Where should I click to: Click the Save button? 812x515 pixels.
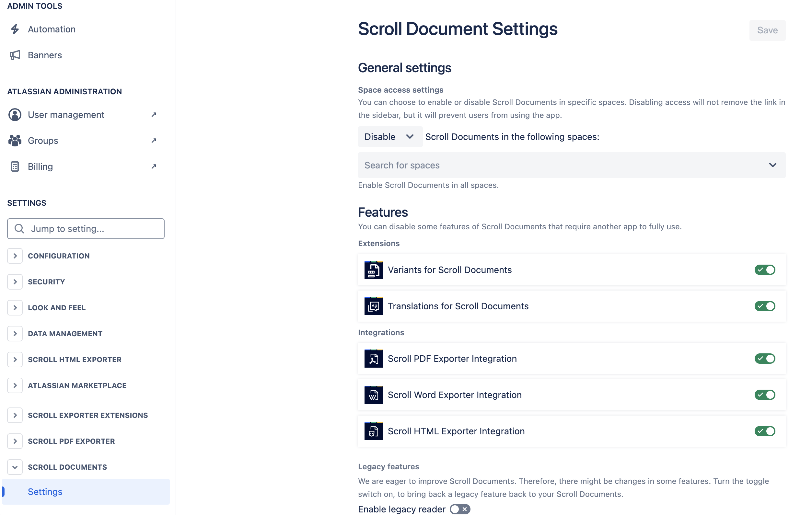pos(768,30)
